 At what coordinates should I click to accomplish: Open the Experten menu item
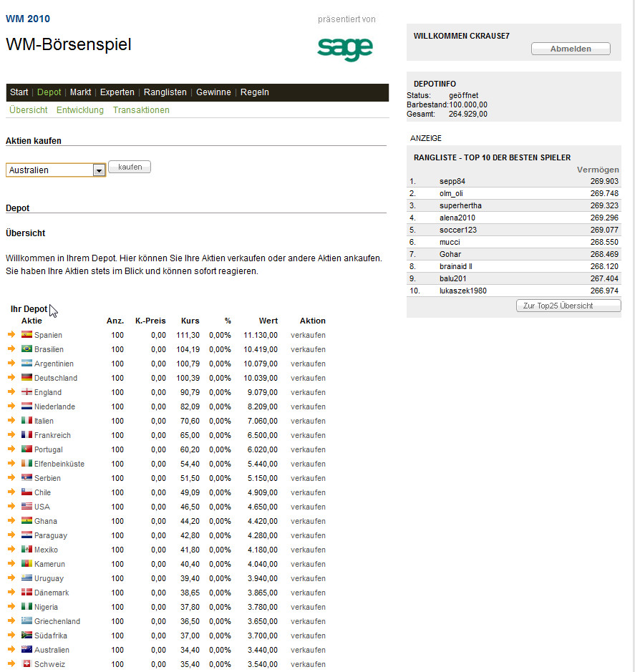[x=117, y=92]
